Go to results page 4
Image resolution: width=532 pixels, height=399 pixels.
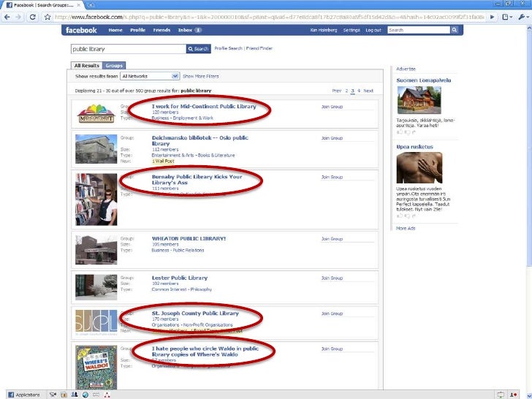click(x=359, y=91)
